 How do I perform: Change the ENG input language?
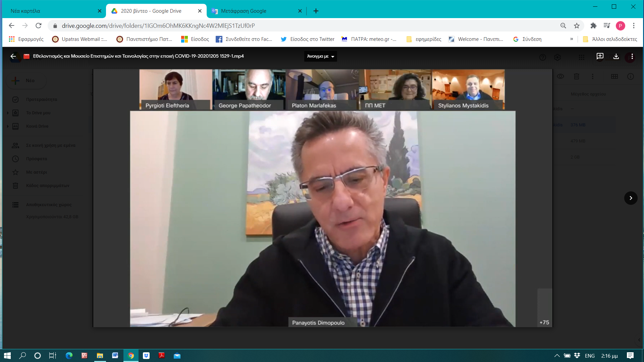pos(590,356)
